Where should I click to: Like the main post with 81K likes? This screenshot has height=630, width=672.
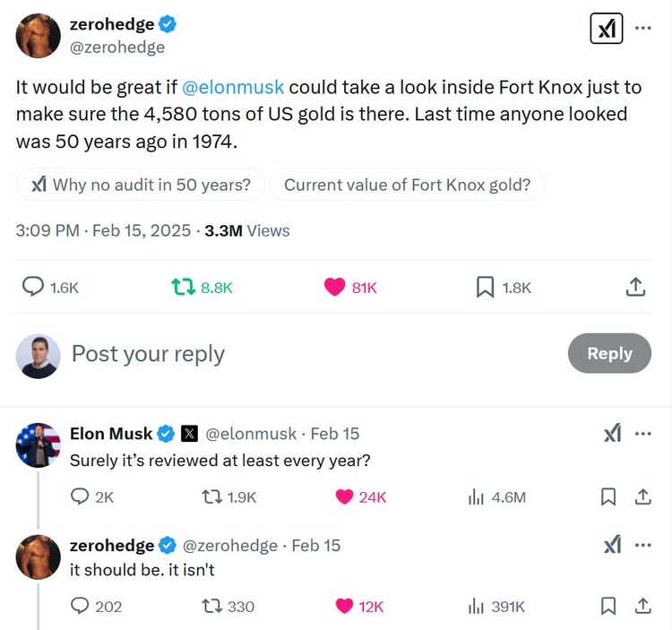point(334,287)
